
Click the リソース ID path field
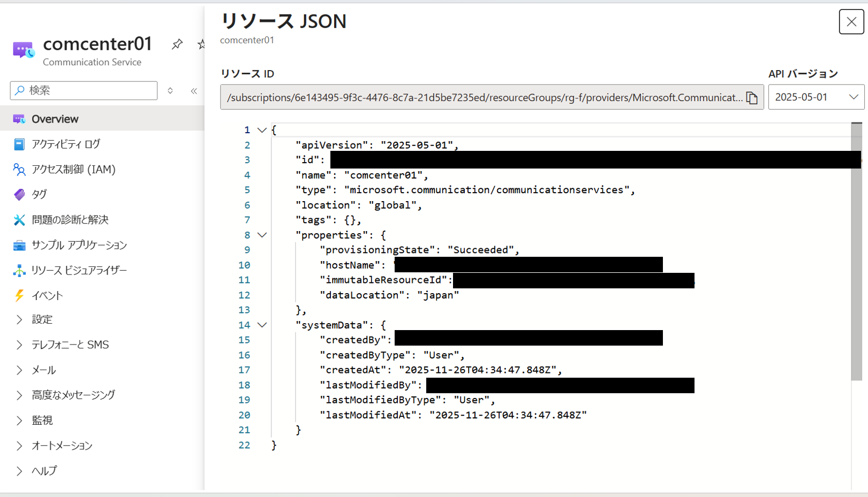coord(492,97)
